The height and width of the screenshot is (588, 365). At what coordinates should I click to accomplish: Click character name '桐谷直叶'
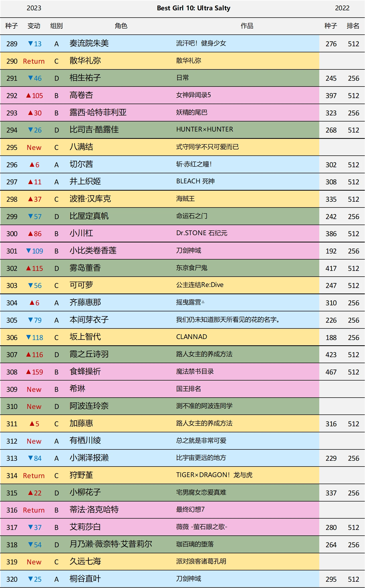(x=85, y=579)
